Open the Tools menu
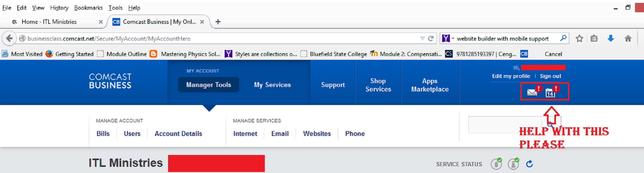Image resolution: width=644 pixels, height=173 pixels. click(115, 8)
